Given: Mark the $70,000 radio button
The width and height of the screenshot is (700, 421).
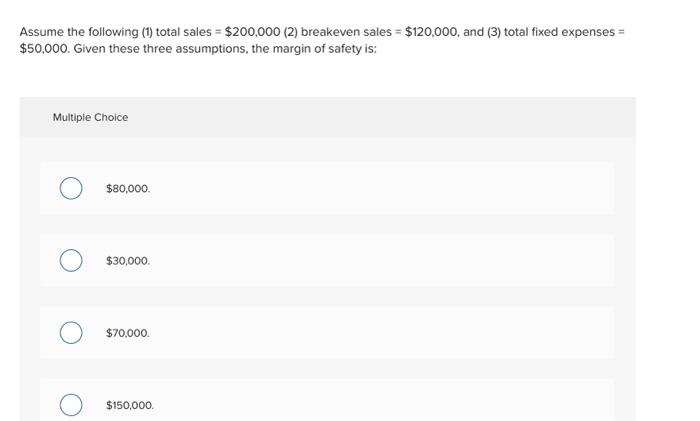Looking at the screenshot, I should point(71,333).
